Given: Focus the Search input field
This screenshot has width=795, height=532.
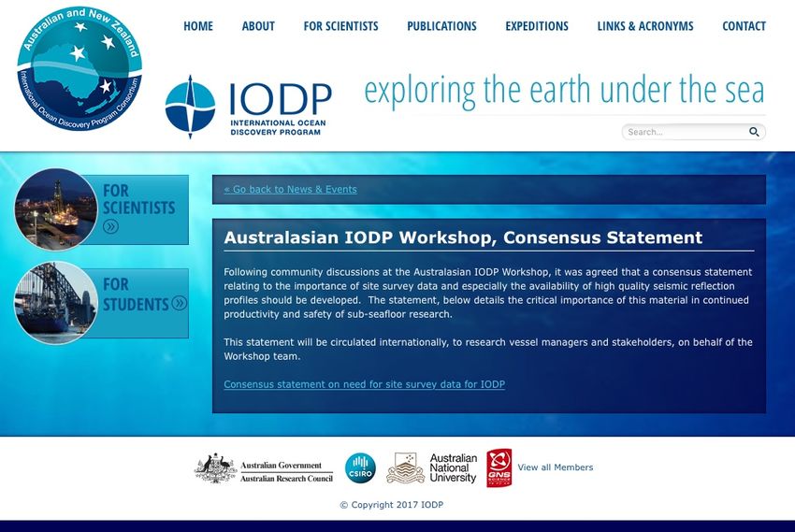Looking at the screenshot, I should (694, 132).
